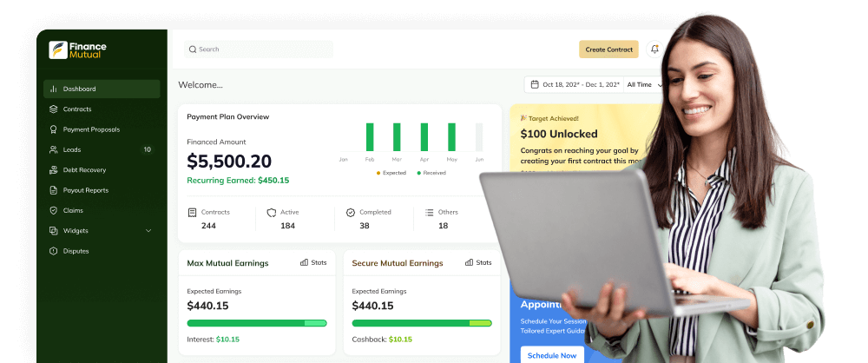Click the Others list icon
The image size is (868, 363).
[x=429, y=212]
